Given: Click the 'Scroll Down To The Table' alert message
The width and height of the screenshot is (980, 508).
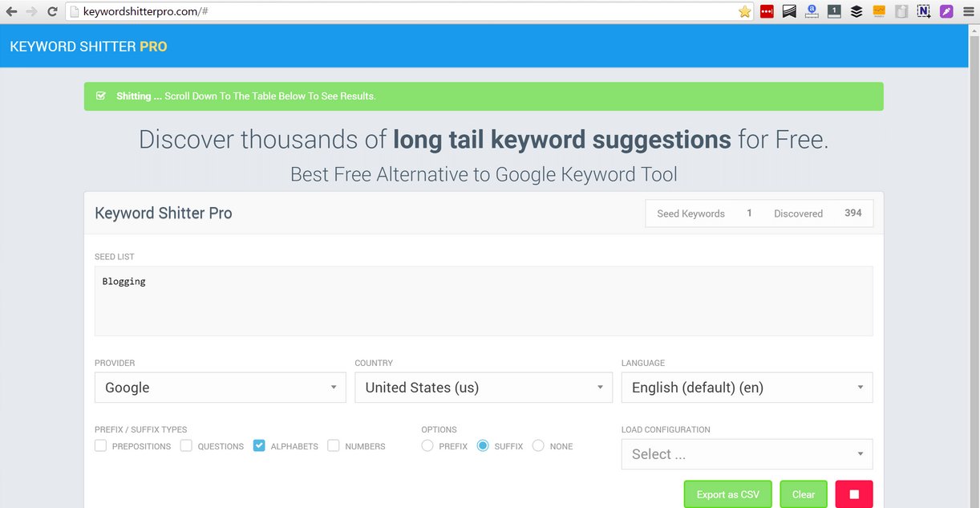Looking at the screenshot, I should pos(270,96).
